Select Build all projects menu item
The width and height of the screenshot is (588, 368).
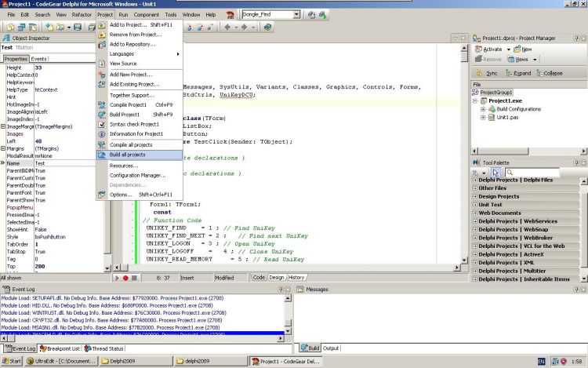[x=140, y=155]
